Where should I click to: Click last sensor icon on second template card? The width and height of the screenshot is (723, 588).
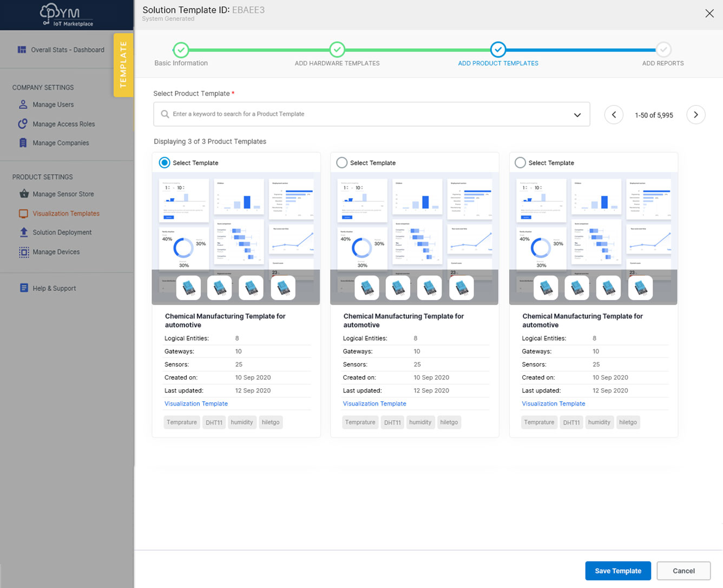(462, 288)
